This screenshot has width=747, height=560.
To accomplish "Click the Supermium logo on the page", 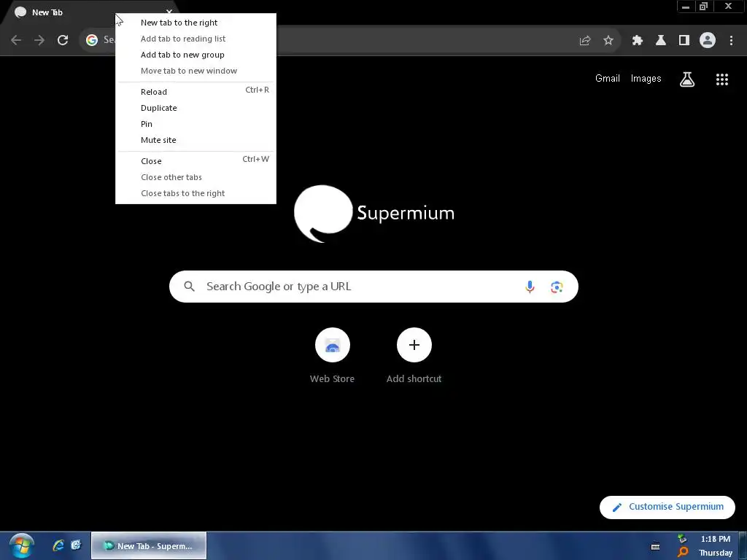I will pyautogui.click(x=374, y=213).
